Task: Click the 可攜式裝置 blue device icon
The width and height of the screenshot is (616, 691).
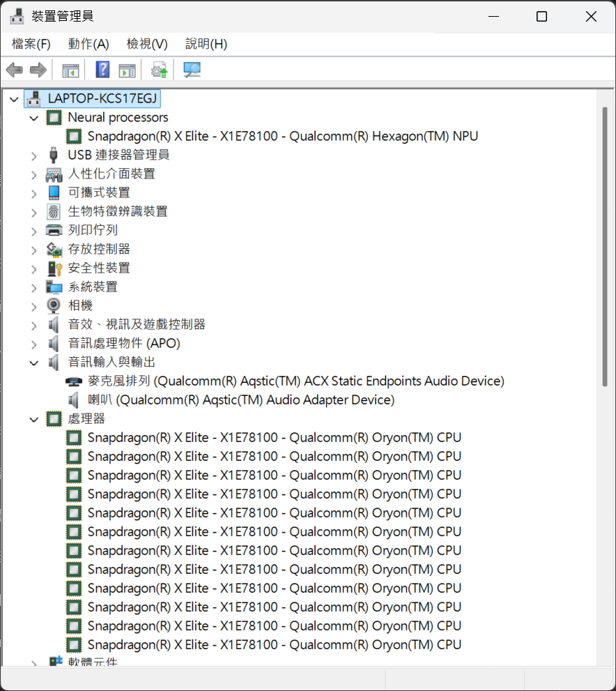Action: (54, 193)
